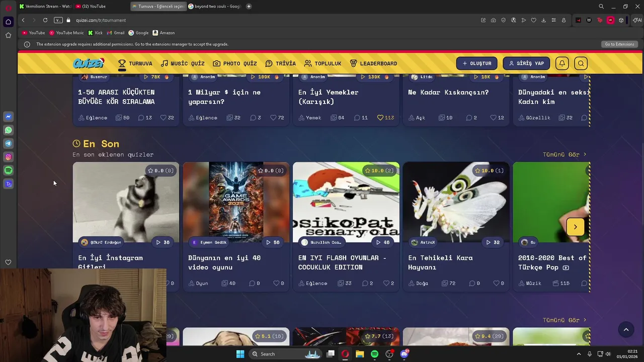This screenshot has height=362, width=644.
Task: Switch to the Vermilionn Stream tab
Action: click(45, 7)
